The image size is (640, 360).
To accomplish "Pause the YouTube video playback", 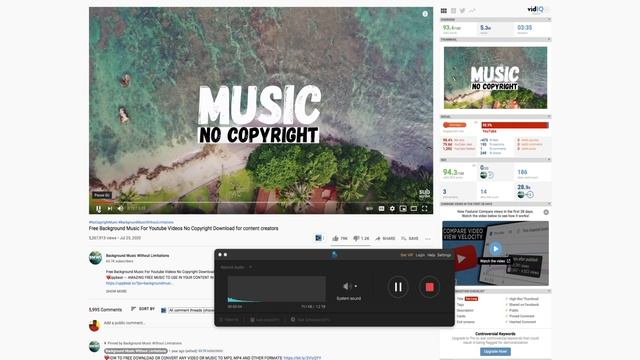I will click(98, 208).
